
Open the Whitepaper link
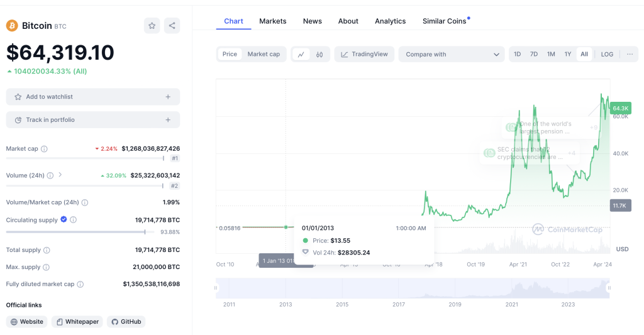click(x=77, y=322)
